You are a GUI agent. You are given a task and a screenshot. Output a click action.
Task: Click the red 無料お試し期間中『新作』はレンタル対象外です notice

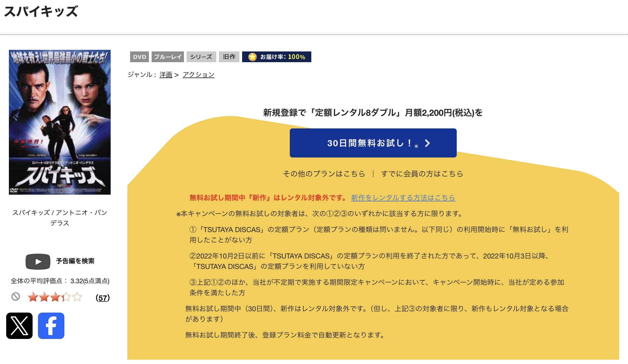click(268, 198)
